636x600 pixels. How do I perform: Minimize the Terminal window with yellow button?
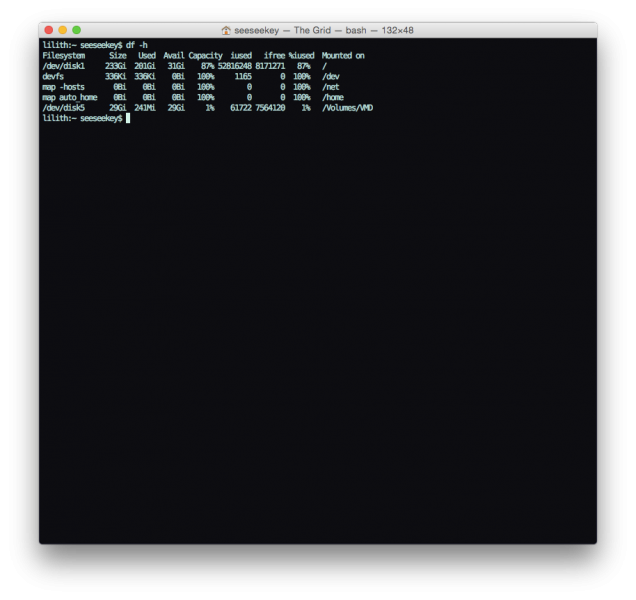[63, 31]
